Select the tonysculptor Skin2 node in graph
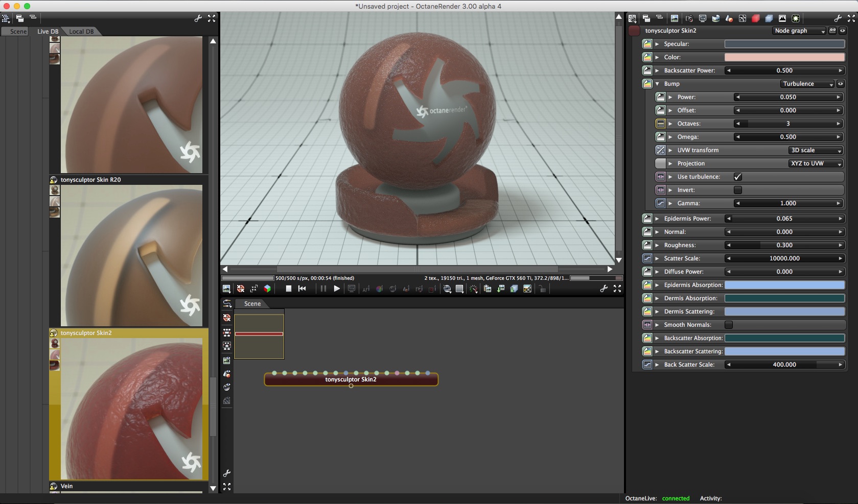This screenshot has width=858, height=504. (x=351, y=379)
